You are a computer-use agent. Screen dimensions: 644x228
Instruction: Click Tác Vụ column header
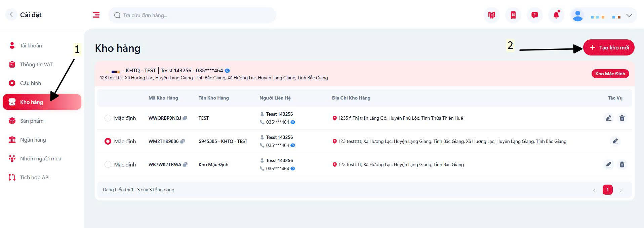point(615,98)
